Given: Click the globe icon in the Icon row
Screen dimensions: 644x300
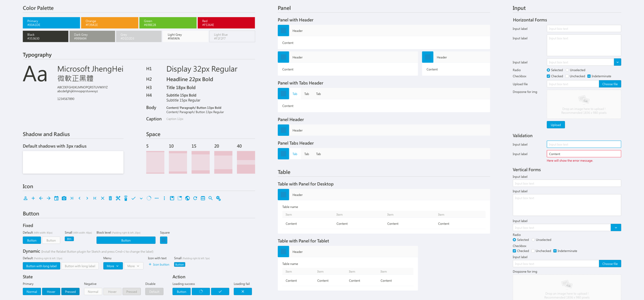Looking at the screenshot, I should tap(187, 198).
